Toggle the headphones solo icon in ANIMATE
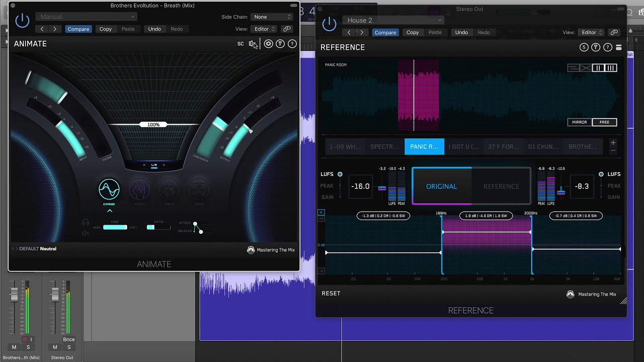 86,223
